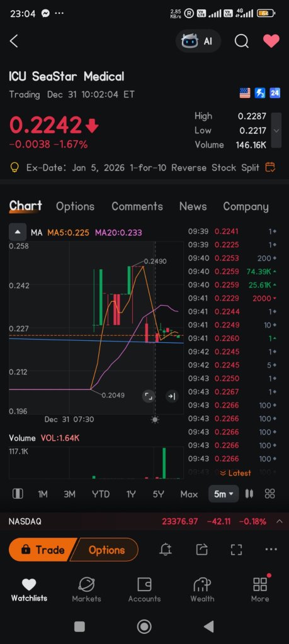Switch to the Options tab
Screen dimensions: 289x644
coord(75,206)
